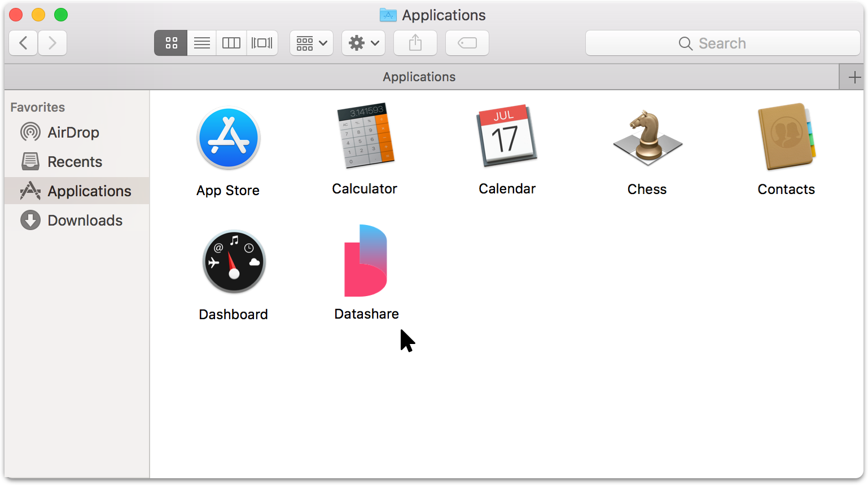The width and height of the screenshot is (868, 485).
Task: Open the Datashare app
Action: pyautogui.click(x=366, y=261)
